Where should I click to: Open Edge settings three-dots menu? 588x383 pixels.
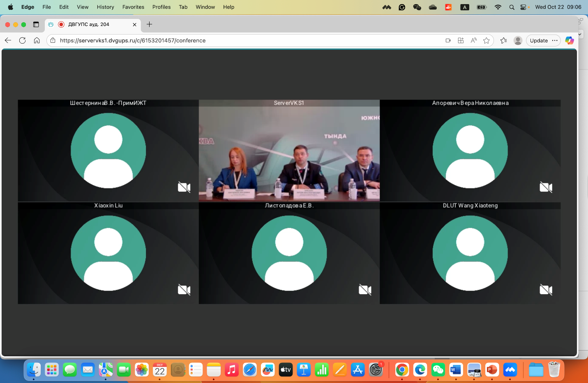click(x=555, y=40)
